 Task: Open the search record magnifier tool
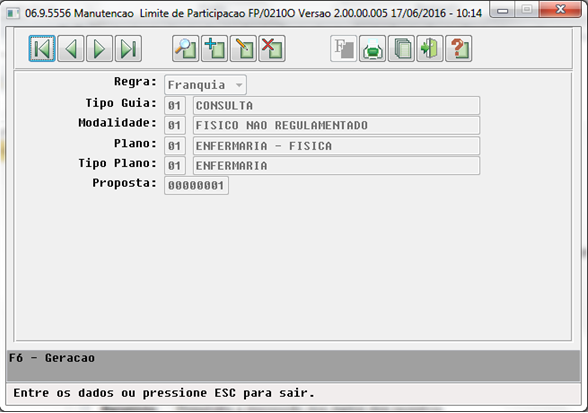(186, 48)
